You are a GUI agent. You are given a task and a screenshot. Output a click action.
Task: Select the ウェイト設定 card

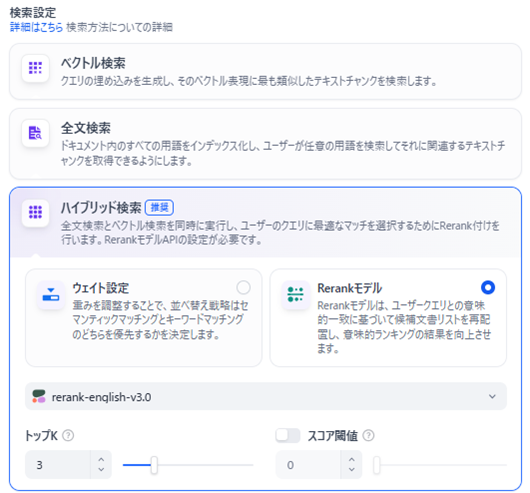click(144, 318)
